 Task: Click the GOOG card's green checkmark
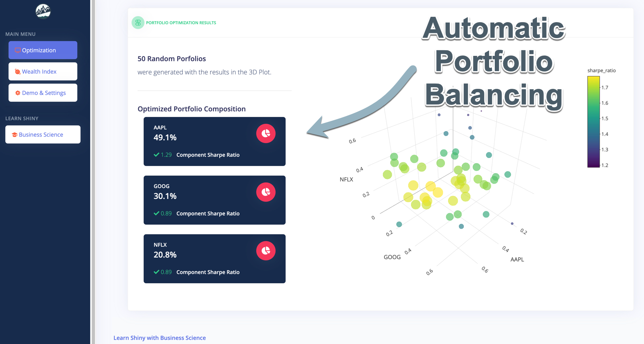[x=156, y=213]
